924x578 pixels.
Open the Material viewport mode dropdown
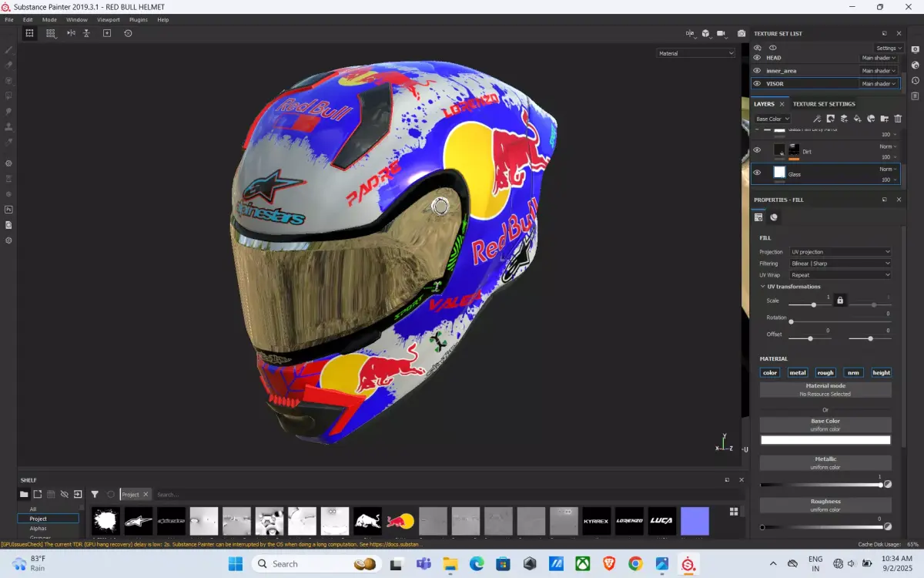[x=696, y=53]
